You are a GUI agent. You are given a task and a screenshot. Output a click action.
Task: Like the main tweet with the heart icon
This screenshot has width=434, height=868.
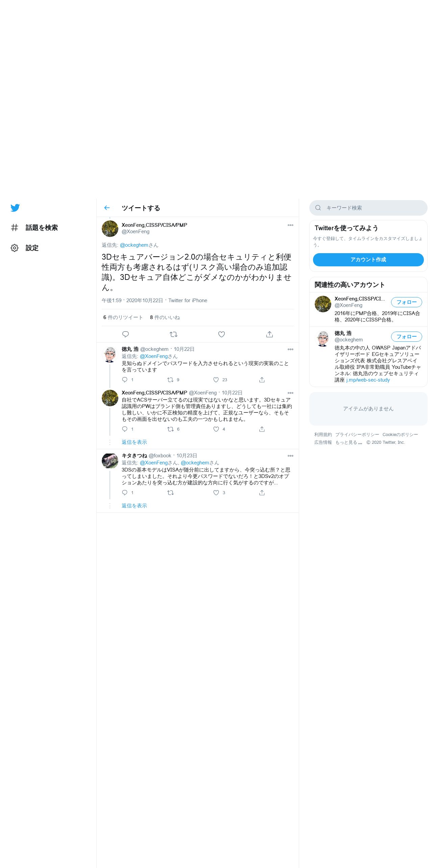(221, 334)
